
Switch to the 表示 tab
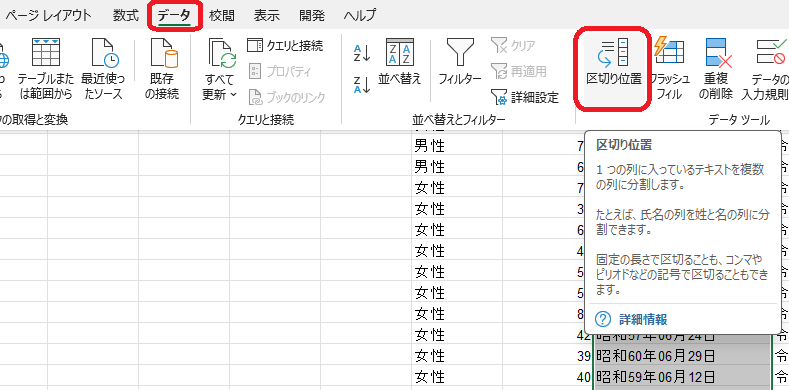267,15
